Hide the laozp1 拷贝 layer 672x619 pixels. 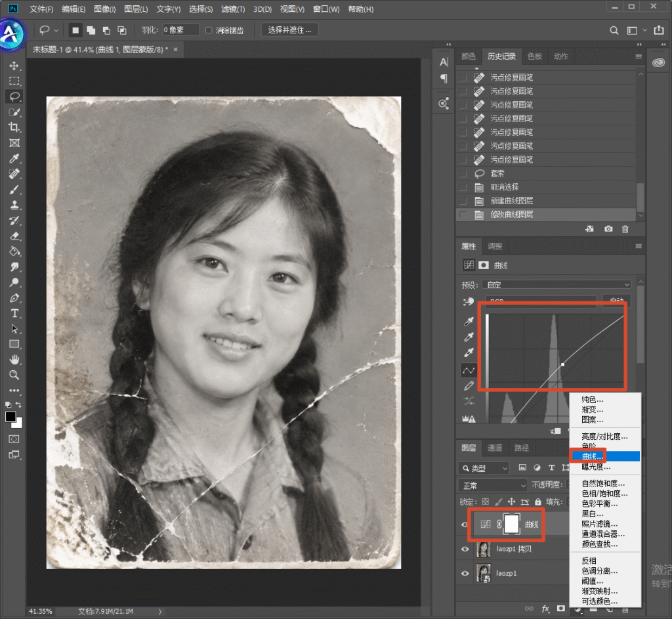(x=465, y=549)
